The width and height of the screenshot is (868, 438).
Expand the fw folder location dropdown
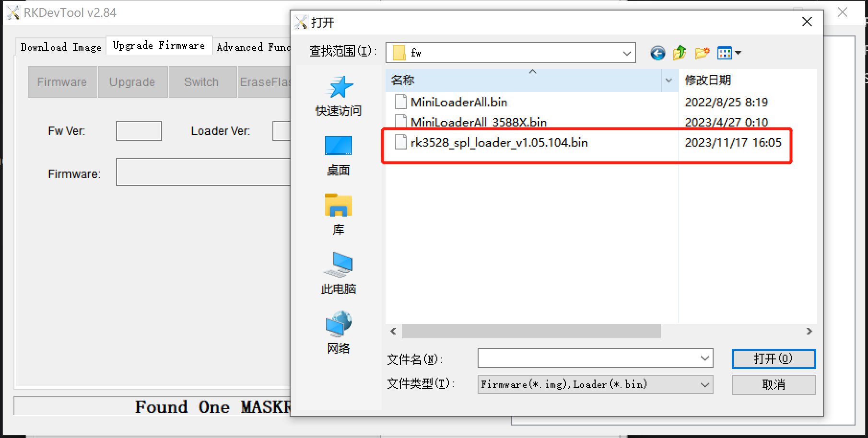tap(627, 53)
